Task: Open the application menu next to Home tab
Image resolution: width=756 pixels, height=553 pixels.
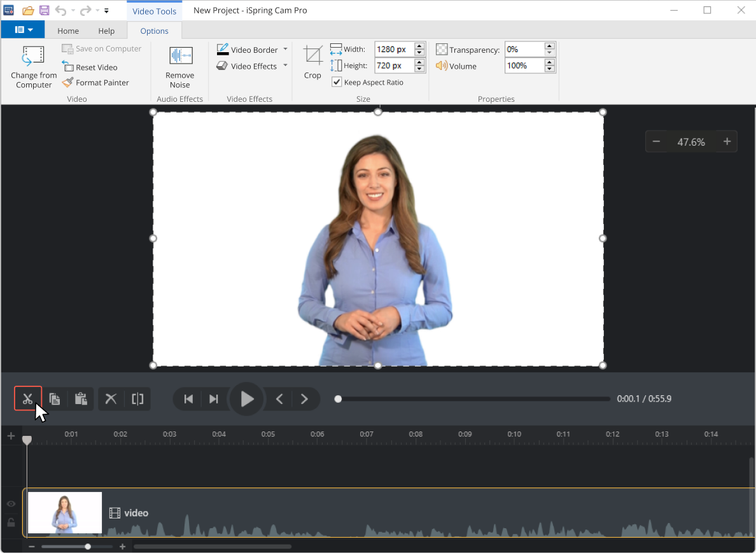Action: point(23,29)
